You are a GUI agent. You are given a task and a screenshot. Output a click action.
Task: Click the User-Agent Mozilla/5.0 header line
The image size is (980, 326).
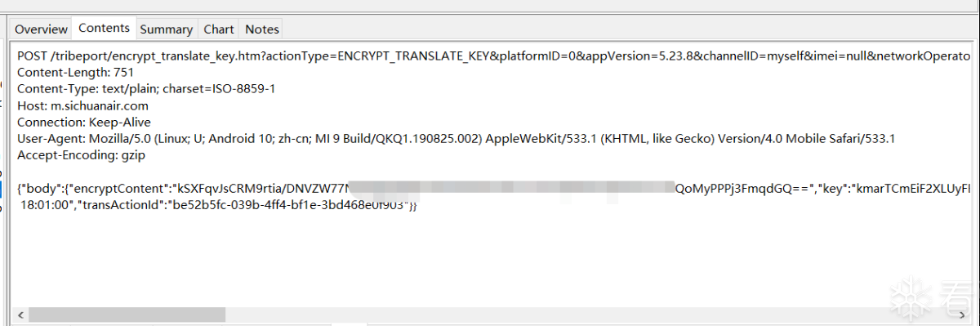[x=457, y=139]
